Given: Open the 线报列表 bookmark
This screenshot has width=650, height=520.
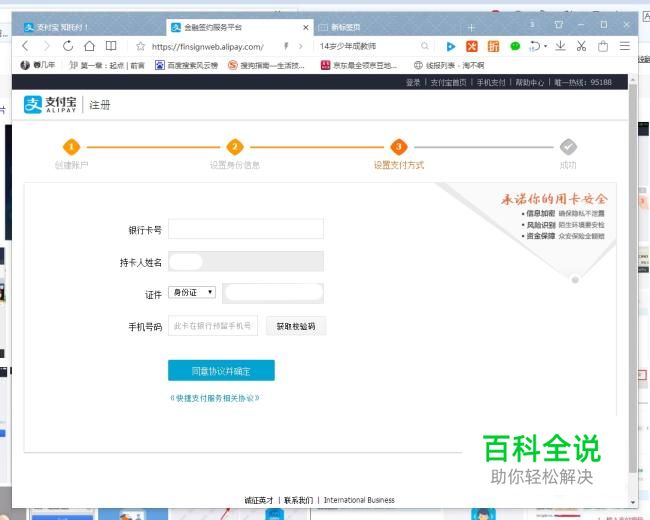Looking at the screenshot, I should (x=449, y=65).
